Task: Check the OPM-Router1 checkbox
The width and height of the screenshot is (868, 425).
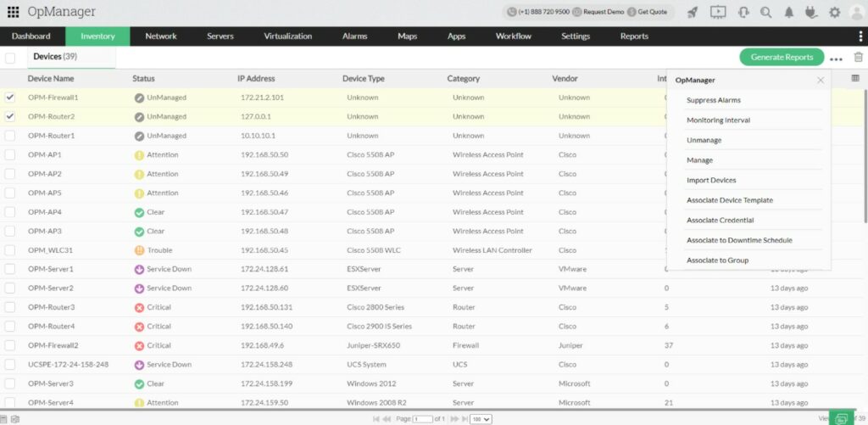Action: tap(10, 136)
